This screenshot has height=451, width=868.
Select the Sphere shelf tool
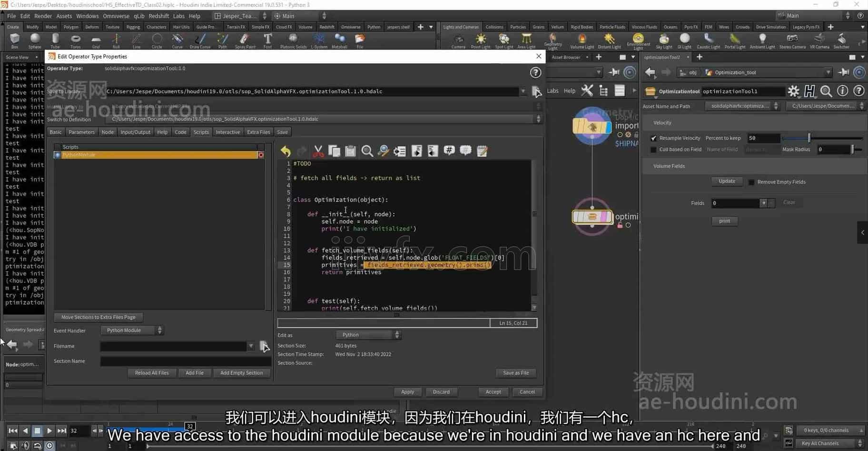click(35, 40)
